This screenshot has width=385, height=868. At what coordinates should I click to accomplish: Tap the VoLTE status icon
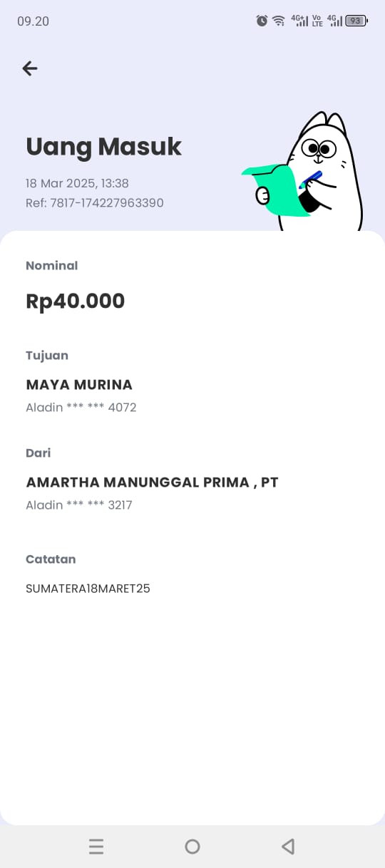click(317, 21)
